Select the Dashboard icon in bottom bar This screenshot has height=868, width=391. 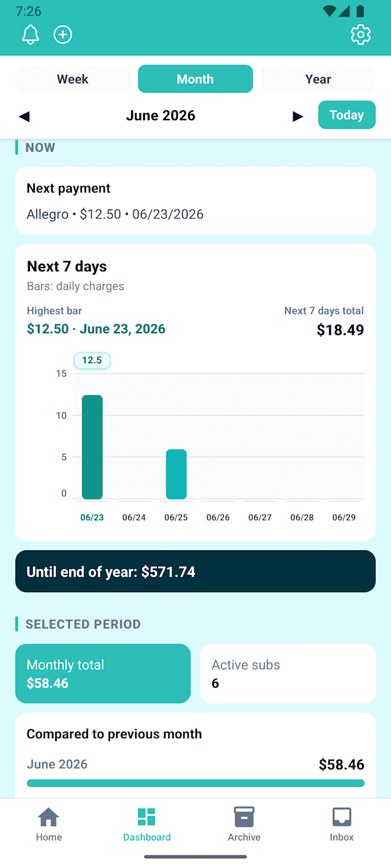tap(147, 816)
